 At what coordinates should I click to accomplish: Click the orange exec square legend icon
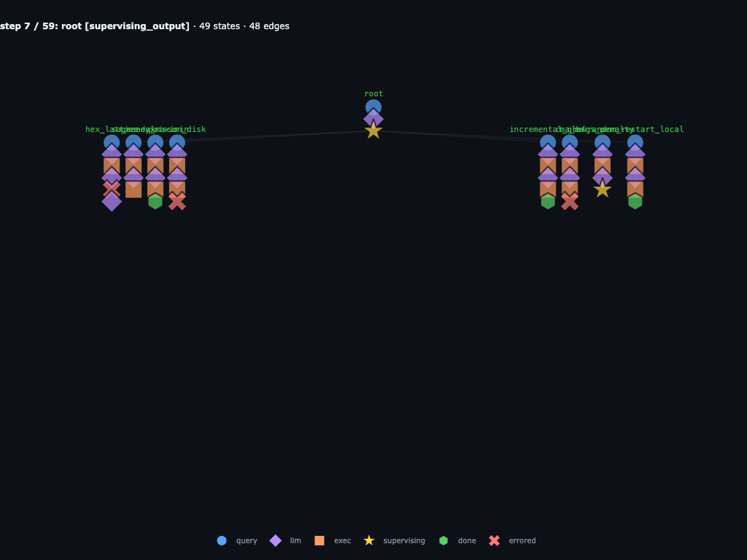(320, 540)
